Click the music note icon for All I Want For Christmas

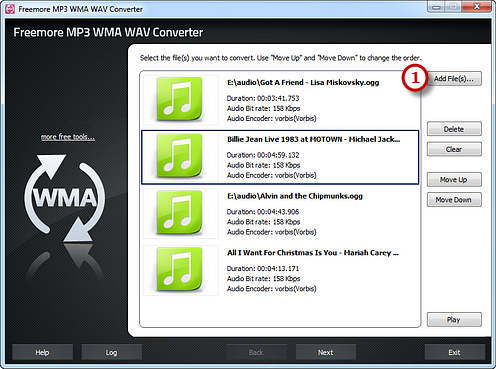pyautogui.click(x=179, y=269)
